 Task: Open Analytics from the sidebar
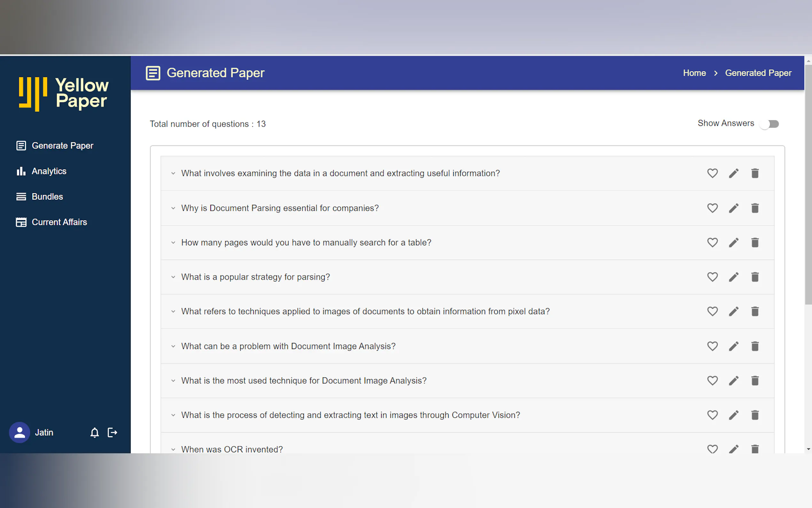pos(49,171)
